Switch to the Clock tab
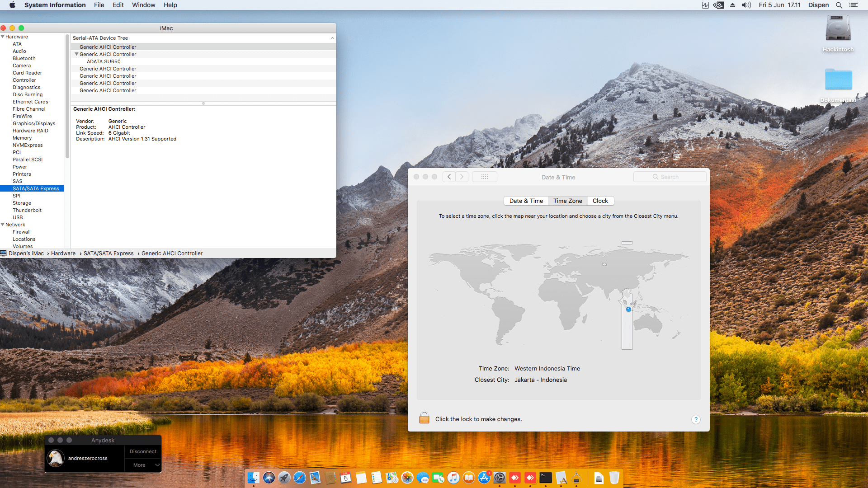This screenshot has height=488, width=868. tap(600, 201)
